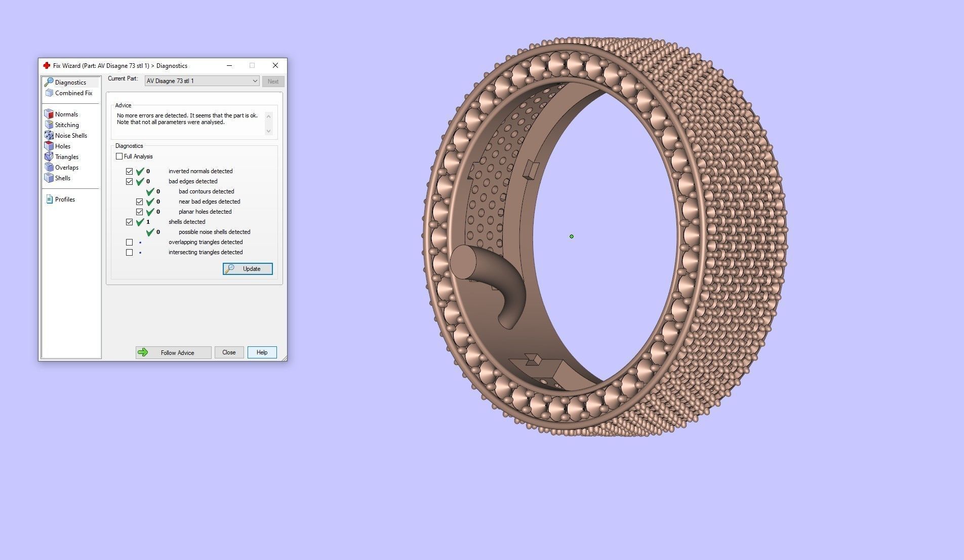
Task: Click the Close button in wizard
Action: (x=229, y=352)
